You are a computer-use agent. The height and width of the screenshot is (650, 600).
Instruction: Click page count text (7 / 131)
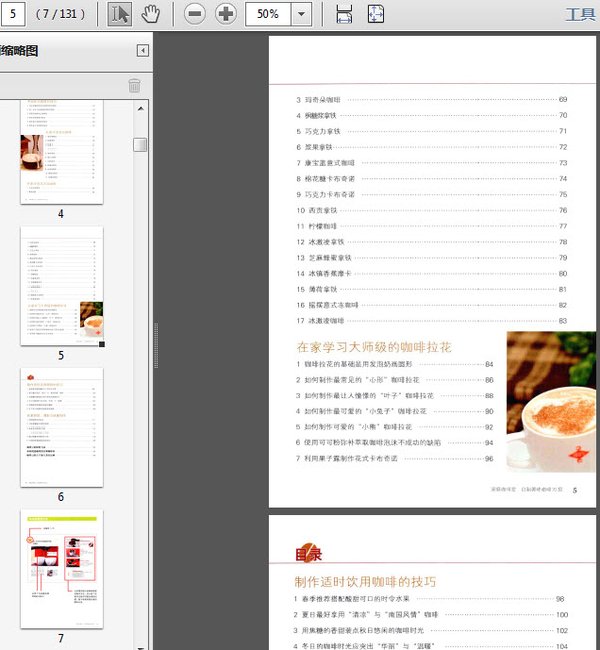point(61,14)
